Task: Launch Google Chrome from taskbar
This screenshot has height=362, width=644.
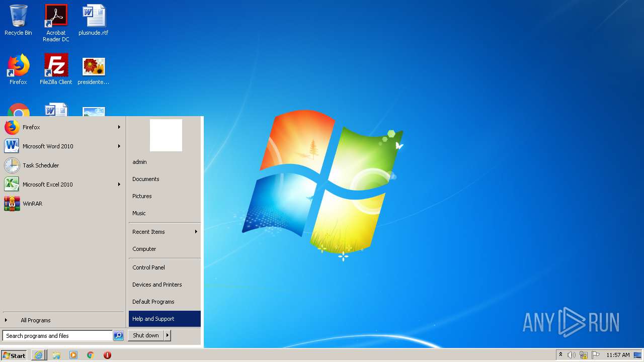Action: [x=91, y=355]
